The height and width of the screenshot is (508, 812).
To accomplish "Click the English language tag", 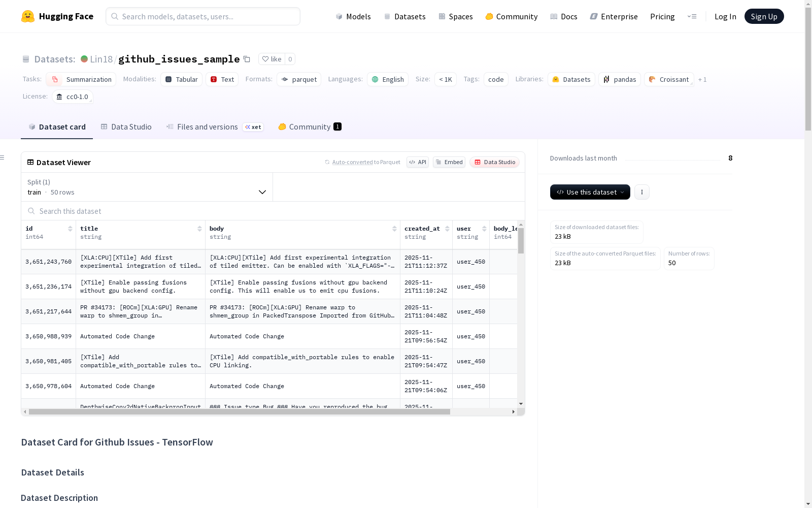I will [388, 79].
